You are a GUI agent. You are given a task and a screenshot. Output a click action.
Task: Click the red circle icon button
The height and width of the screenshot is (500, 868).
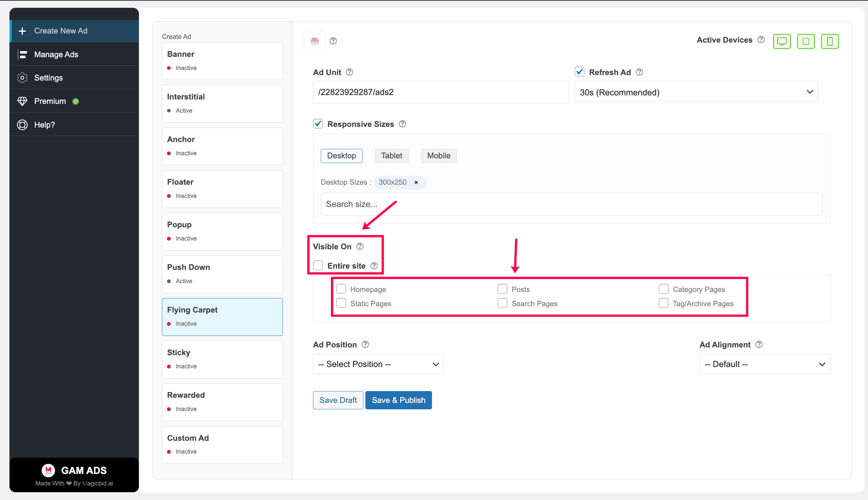(x=314, y=41)
